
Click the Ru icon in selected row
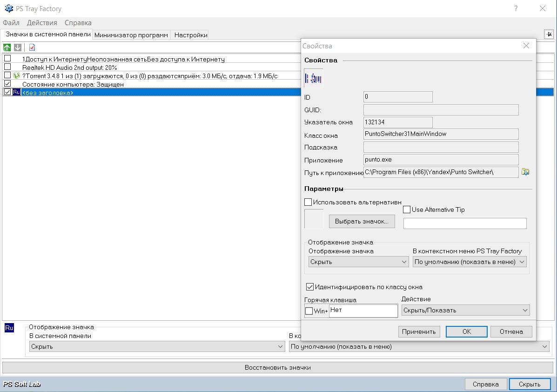[x=16, y=92]
